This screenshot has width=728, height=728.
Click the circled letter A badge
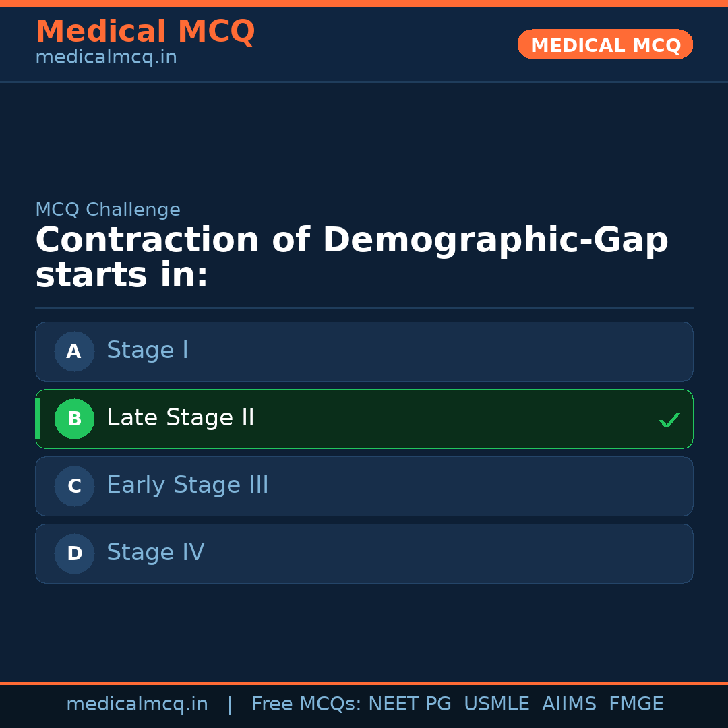[74, 351]
